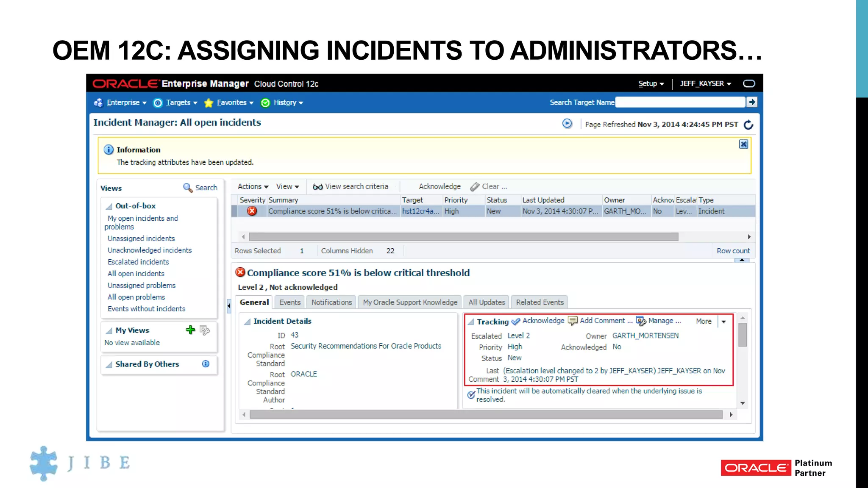Click the Search magnifier in Views panel
Image resolution: width=868 pixels, height=488 pixels.
(x=187, y=187)
